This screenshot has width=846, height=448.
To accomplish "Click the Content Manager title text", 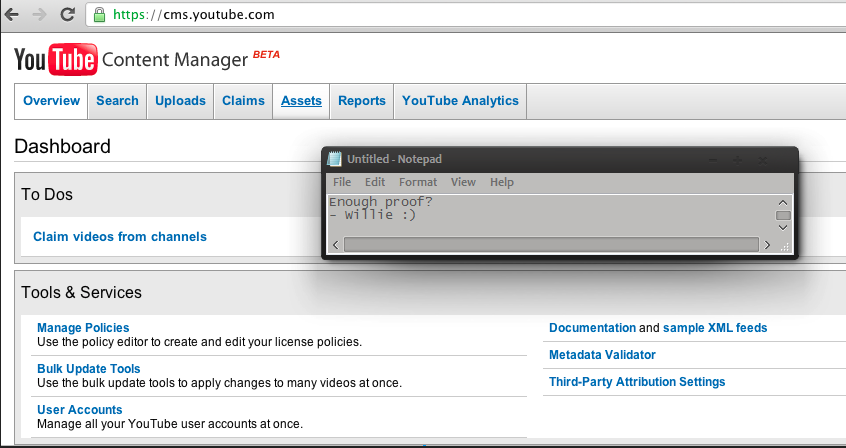I will click(x=175, y=60).
